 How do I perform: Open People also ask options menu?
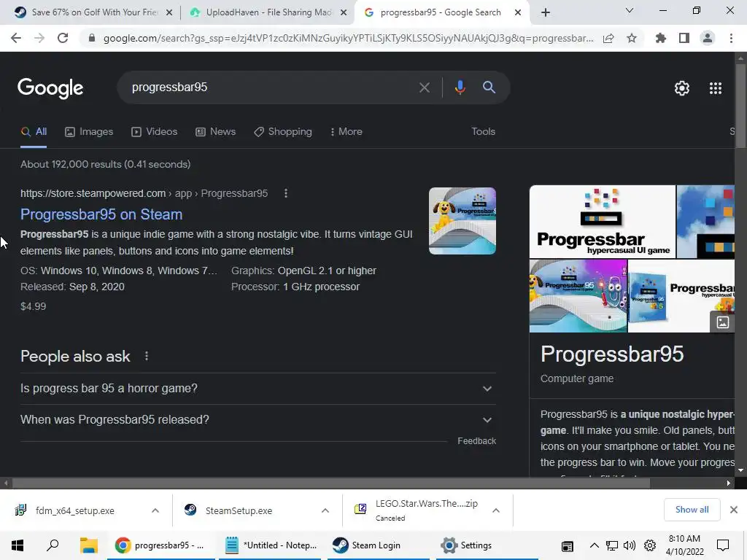click(x=147, y=356)
